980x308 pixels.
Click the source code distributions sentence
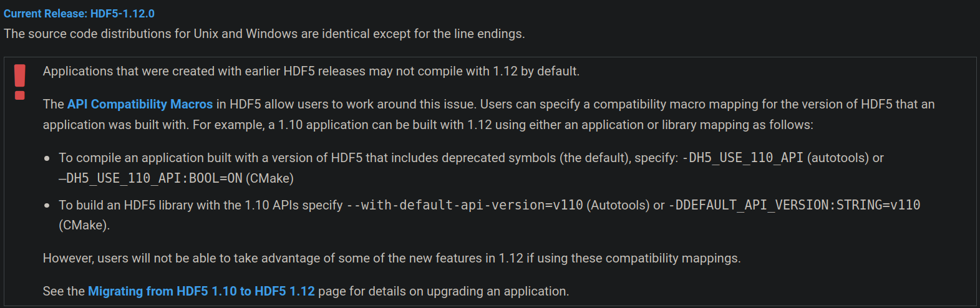coord(264,34)
